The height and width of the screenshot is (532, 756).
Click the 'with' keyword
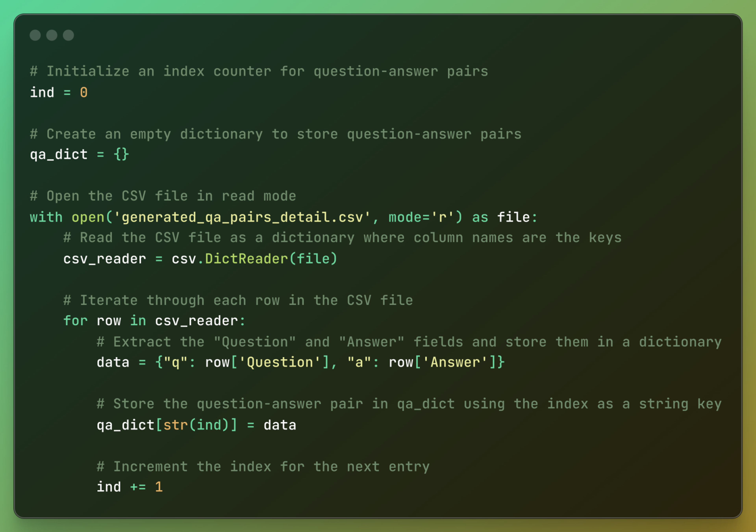pos(46,217)
